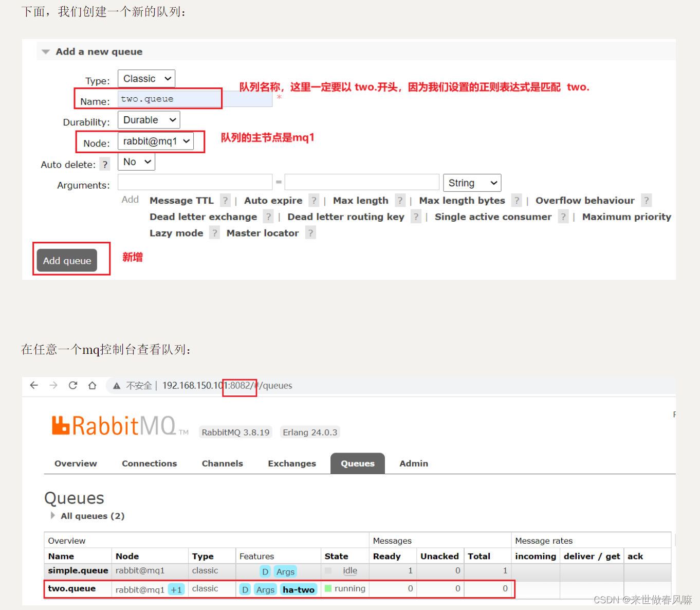Screen dimensions: 700x610
Task: Open Auto expire help question mark
Action: (x=314, y=201)
